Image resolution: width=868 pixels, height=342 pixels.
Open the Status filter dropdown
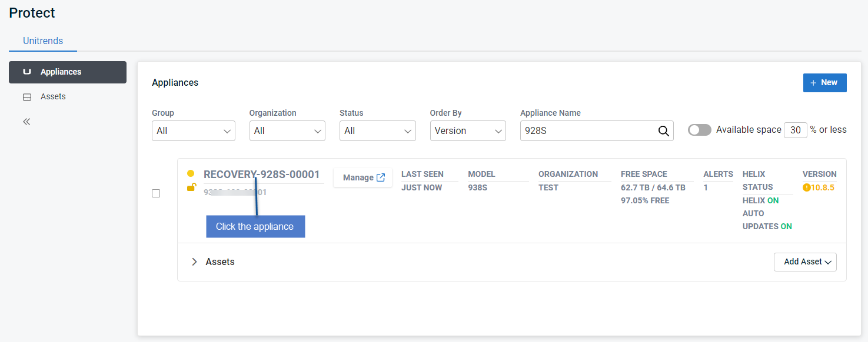(378, 131)
